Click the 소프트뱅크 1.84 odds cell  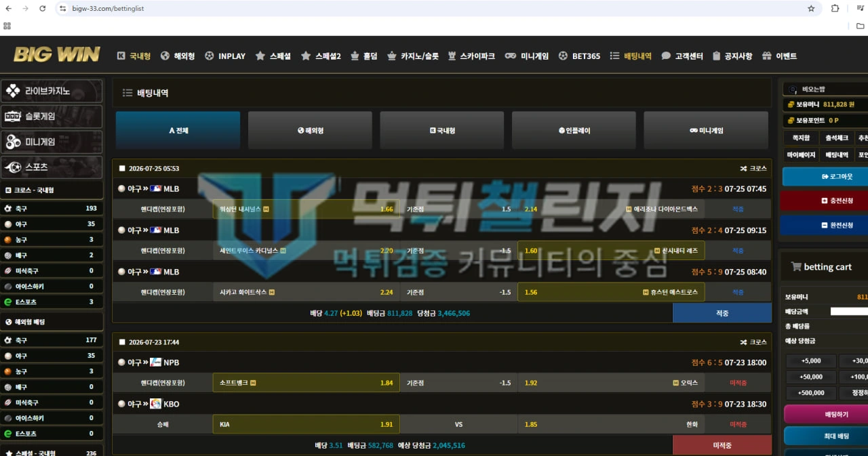(x=306, y=383)
